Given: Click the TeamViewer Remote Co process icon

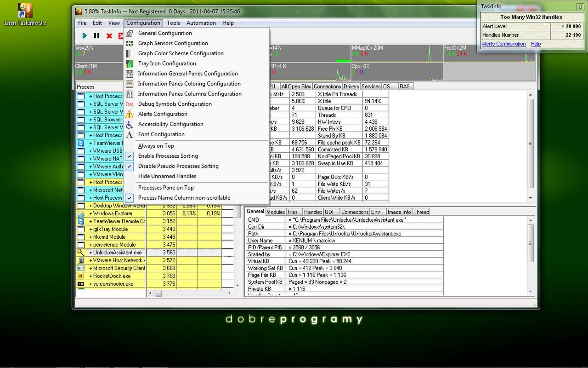Looking at the screenshot, I should point(81,221).
